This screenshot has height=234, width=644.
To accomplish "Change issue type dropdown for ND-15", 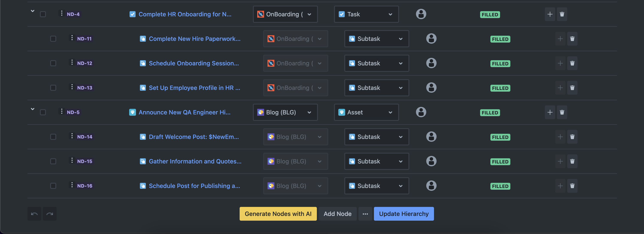I will point(376,161).
